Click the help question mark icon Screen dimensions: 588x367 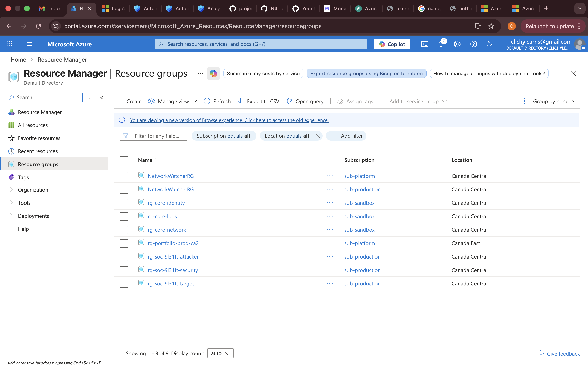pos(473,44)
